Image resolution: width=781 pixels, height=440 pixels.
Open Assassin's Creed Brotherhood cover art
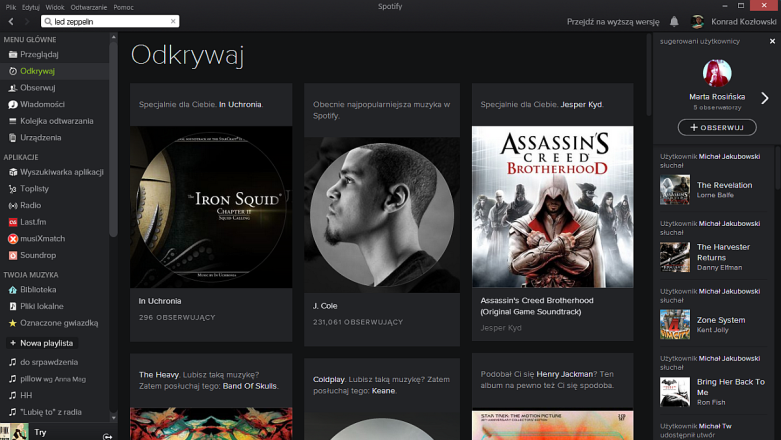[553, 207]
